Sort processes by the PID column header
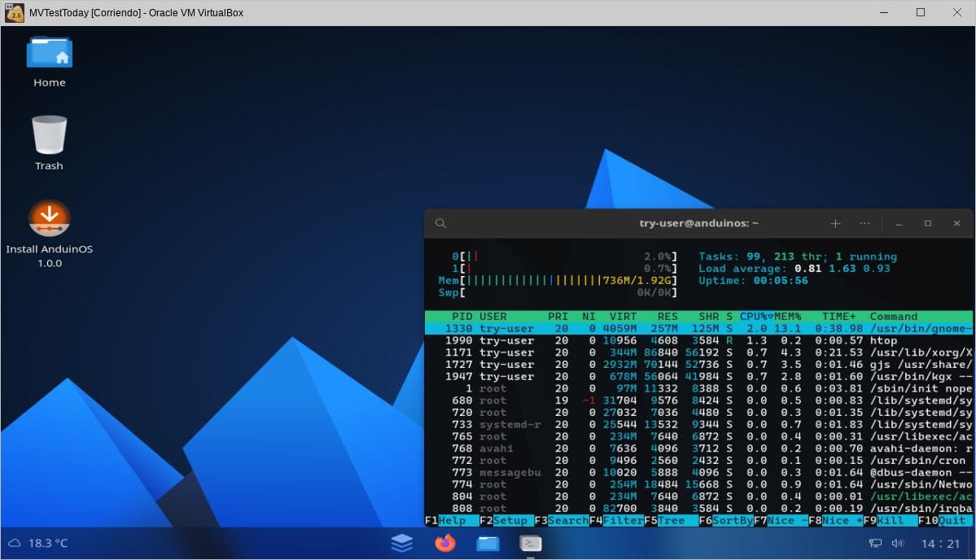 click(x=462, y=316)
